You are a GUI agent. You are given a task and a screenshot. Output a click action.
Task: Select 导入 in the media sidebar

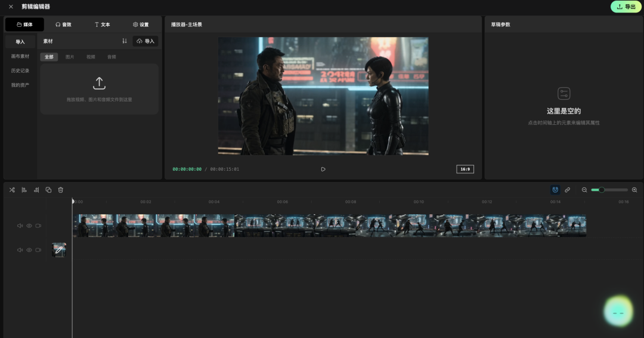20,42
